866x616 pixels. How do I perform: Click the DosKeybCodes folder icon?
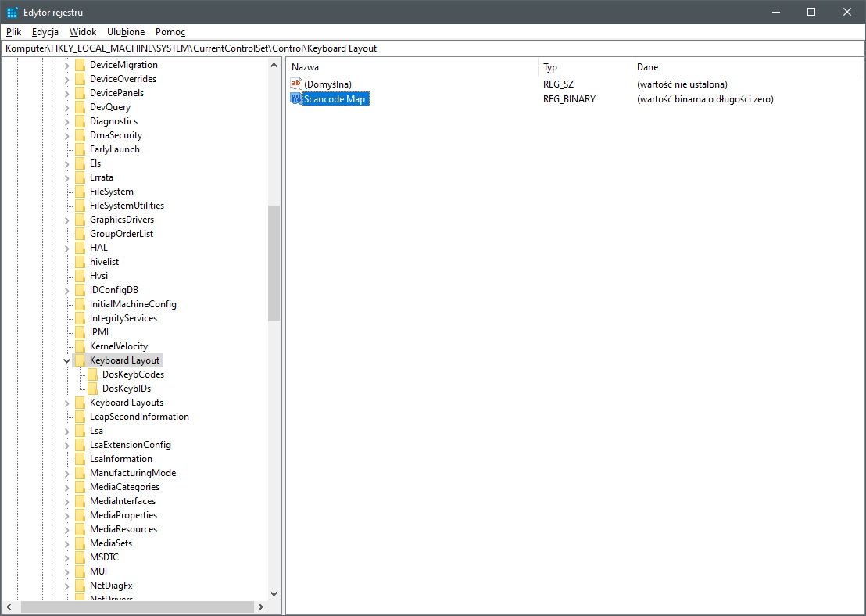coord(93,374)
